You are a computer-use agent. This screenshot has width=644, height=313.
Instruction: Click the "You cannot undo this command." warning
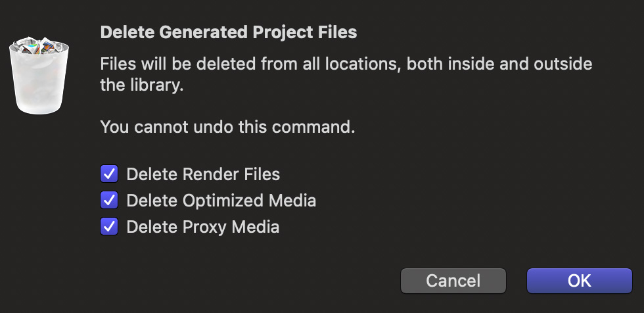[x=227, y=127]
